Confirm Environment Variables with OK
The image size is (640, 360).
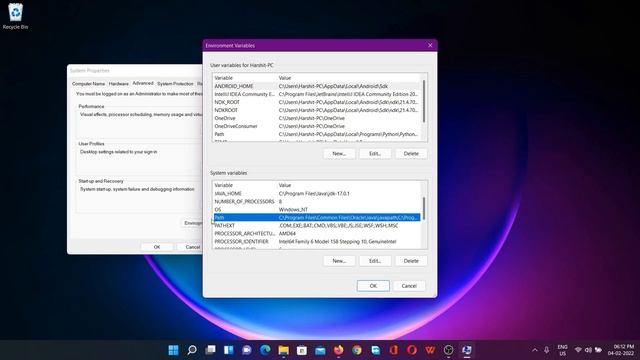(x=373, y=286)
